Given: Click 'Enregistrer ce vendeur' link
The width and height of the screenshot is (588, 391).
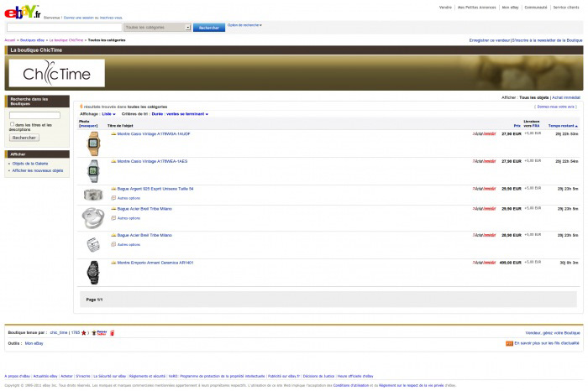Looking at the screenshot, I should point(490,40).
